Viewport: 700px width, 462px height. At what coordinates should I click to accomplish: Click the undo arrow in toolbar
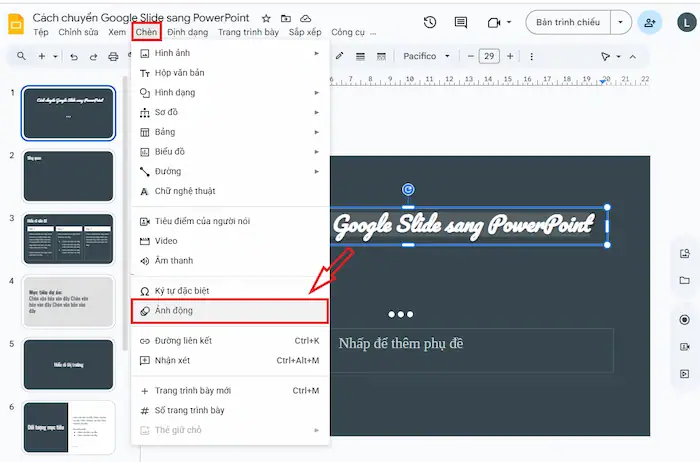point(74,57)
